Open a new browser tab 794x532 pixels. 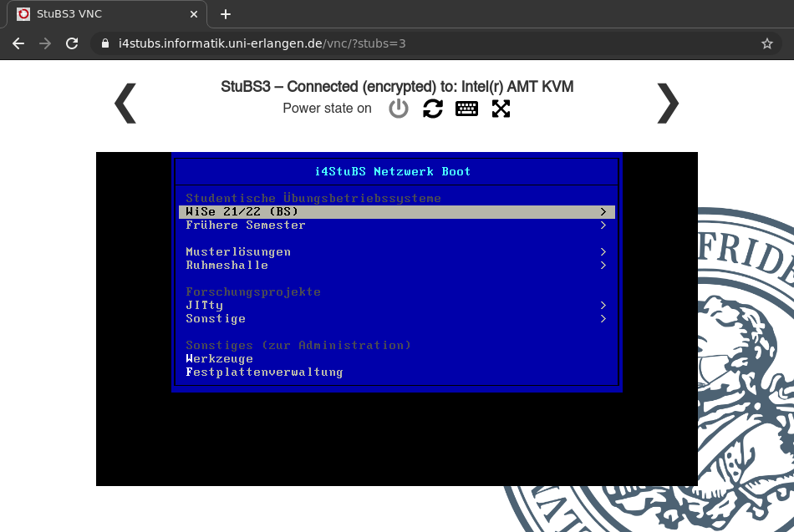click(x=226, y=14)
